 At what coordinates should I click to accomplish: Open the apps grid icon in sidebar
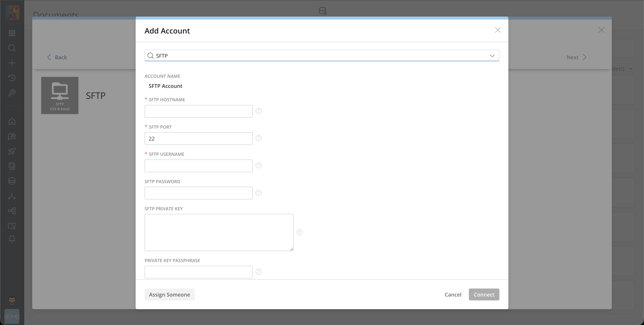(12, 33)
